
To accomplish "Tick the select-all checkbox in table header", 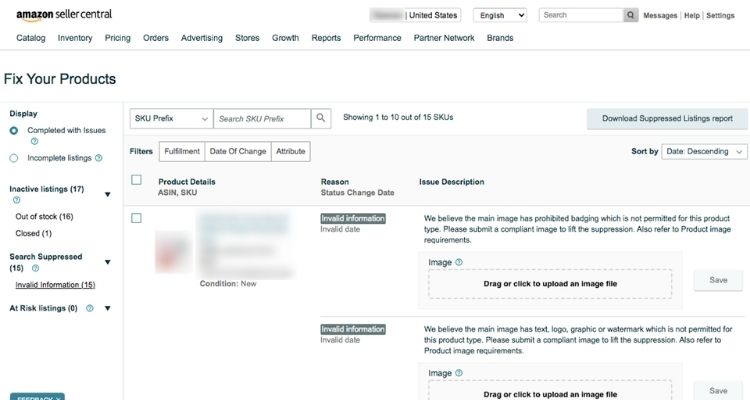I will click(136, 180).
